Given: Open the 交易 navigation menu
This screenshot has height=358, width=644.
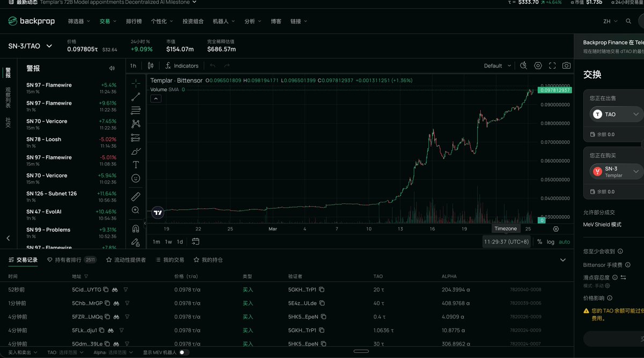Looking at the screenshot, I should click(107, 21).
